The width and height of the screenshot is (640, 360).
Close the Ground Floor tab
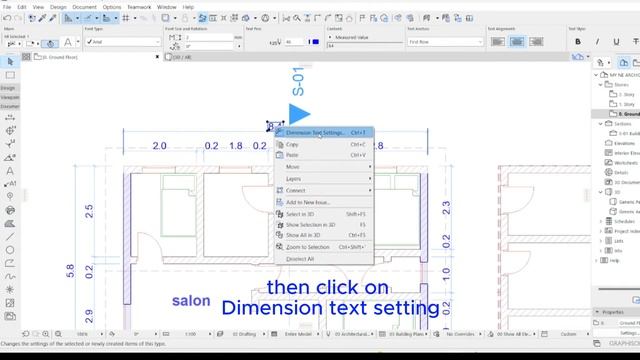[x=157, y=57]
